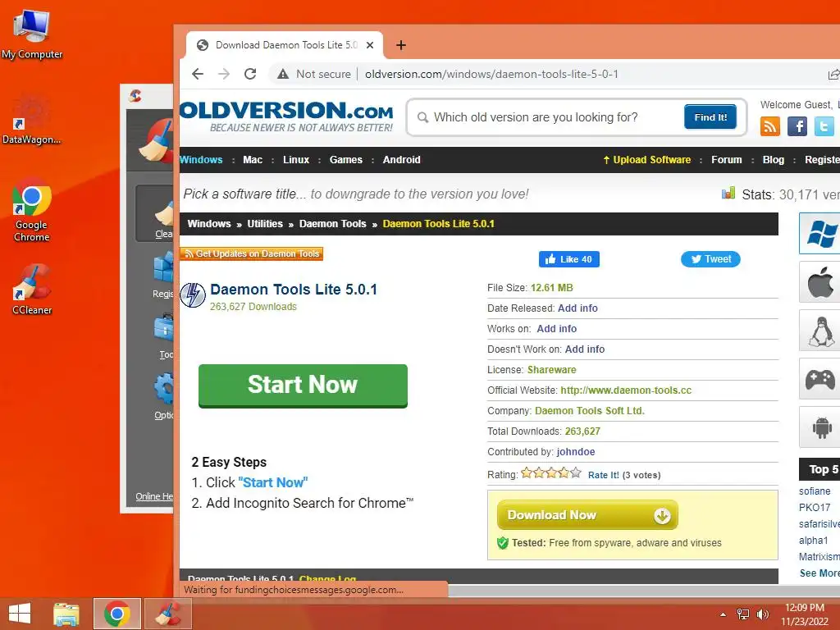The image size is (840, 630).
Task: Click Add info next to Works on
Action: point(557,329)
